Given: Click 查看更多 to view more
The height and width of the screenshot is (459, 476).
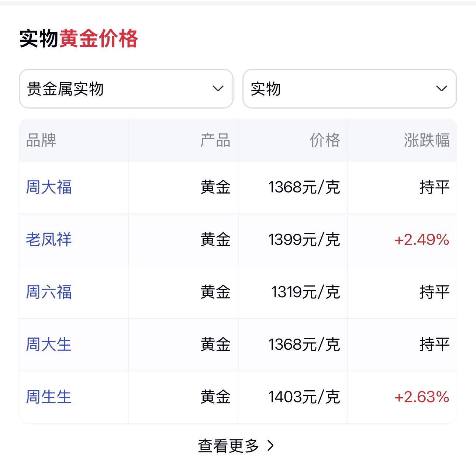Looking at the screenshot, I should [x=229, y=446].
